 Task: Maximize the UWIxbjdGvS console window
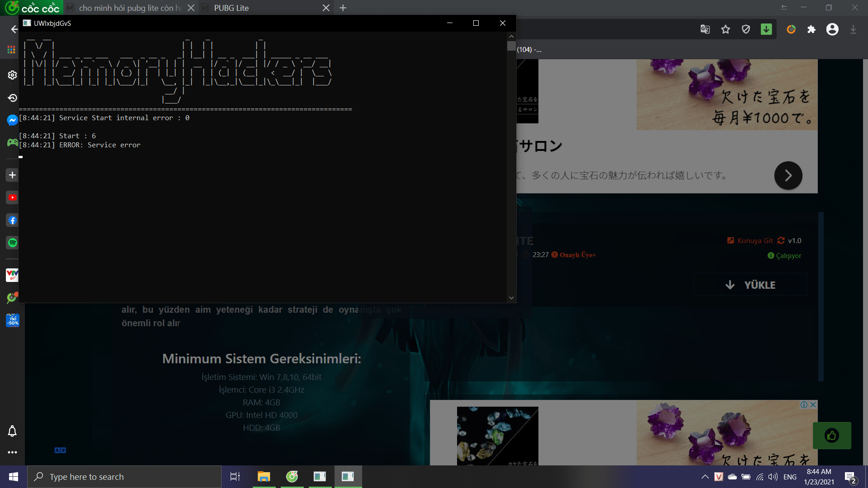(476, 23)
